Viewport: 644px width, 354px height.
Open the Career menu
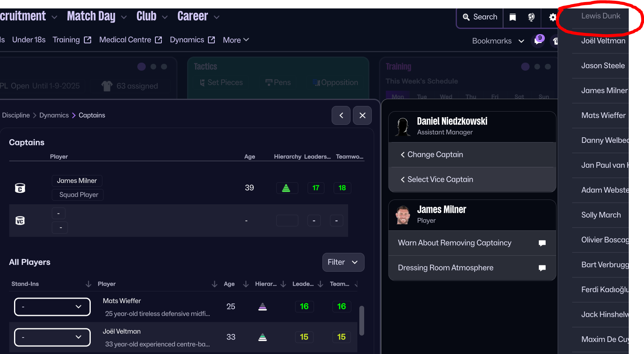(x=198, y=16)
